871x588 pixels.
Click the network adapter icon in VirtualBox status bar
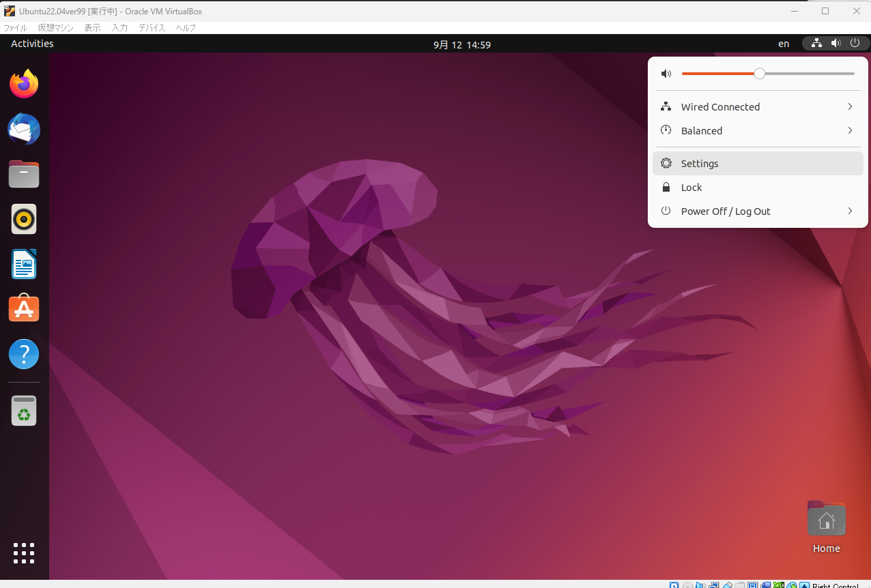pos(714,585)
